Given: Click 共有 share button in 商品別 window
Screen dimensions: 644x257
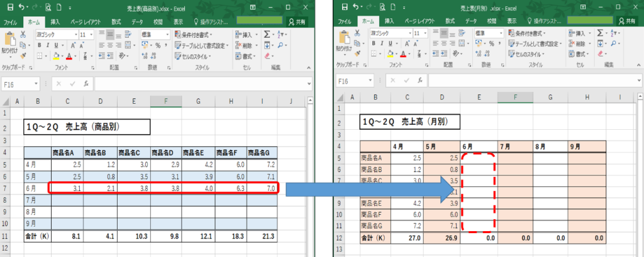Looking at the screenshot, I should (296, 21).
